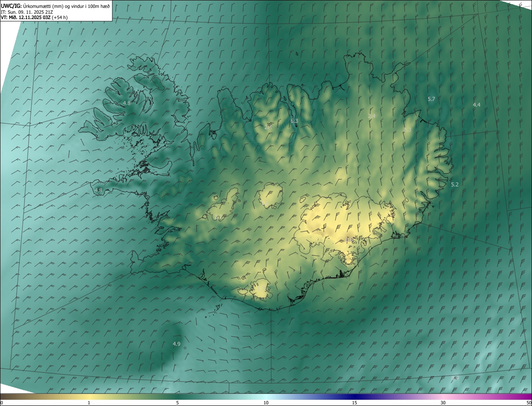Click the 'VT: Mið. 12.11.2025 03Z (+54 h)' line
This screenshot has width=532, height=406.
(x=34, y=17)
